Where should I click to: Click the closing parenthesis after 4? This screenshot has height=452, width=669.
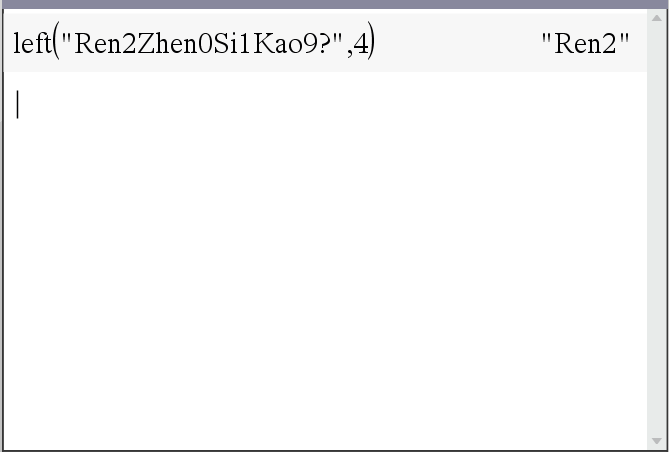click(371, 41)
